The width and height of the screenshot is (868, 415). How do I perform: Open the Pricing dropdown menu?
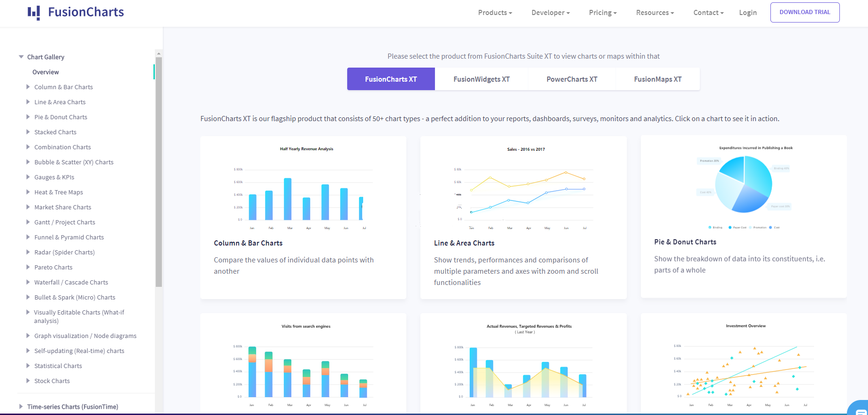603,13
